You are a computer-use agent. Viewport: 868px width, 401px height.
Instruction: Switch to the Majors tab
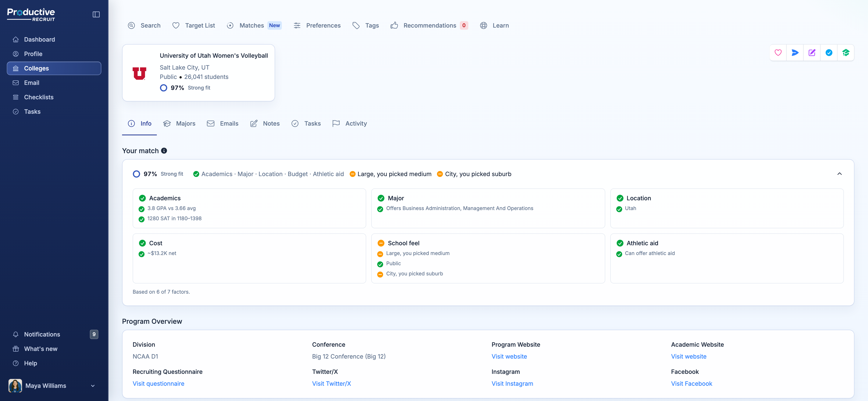[179, 123]
